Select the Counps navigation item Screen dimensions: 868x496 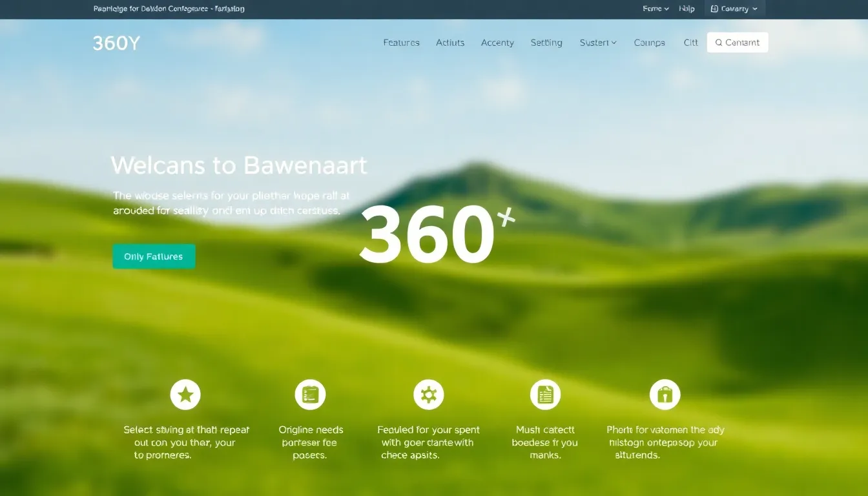click(649, 43)
